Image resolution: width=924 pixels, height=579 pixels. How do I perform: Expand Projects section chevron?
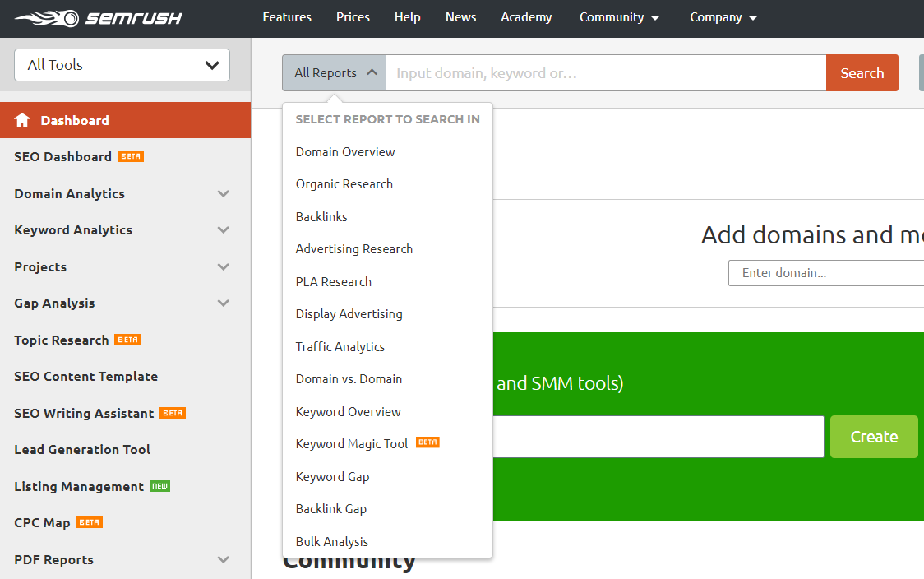[223, 266]
